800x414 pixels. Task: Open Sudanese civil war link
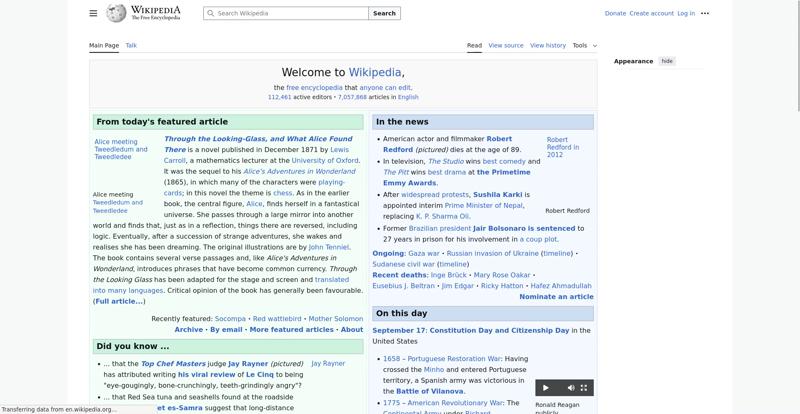[404, 264]
